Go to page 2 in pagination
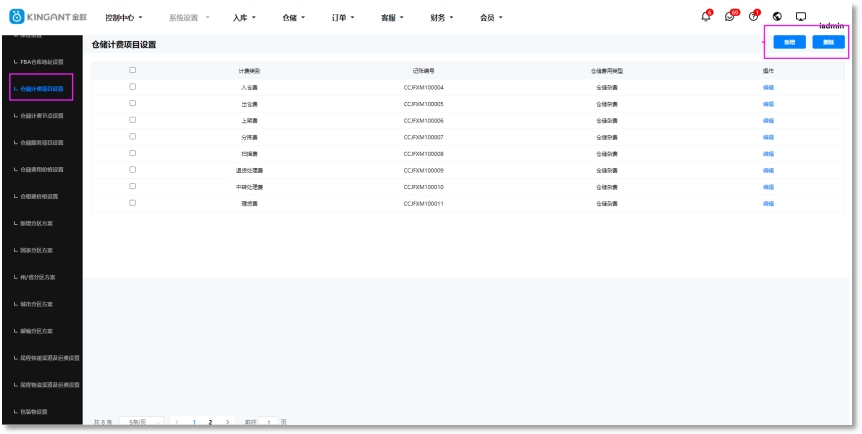This screenshot has width=862, height=434. 210,423
